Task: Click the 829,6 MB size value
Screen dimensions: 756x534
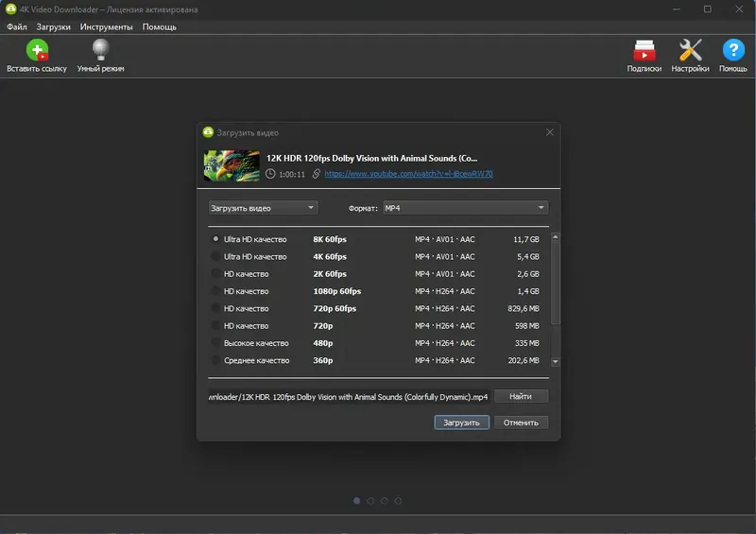Action: pyautogui.click(x=524, y=309)
